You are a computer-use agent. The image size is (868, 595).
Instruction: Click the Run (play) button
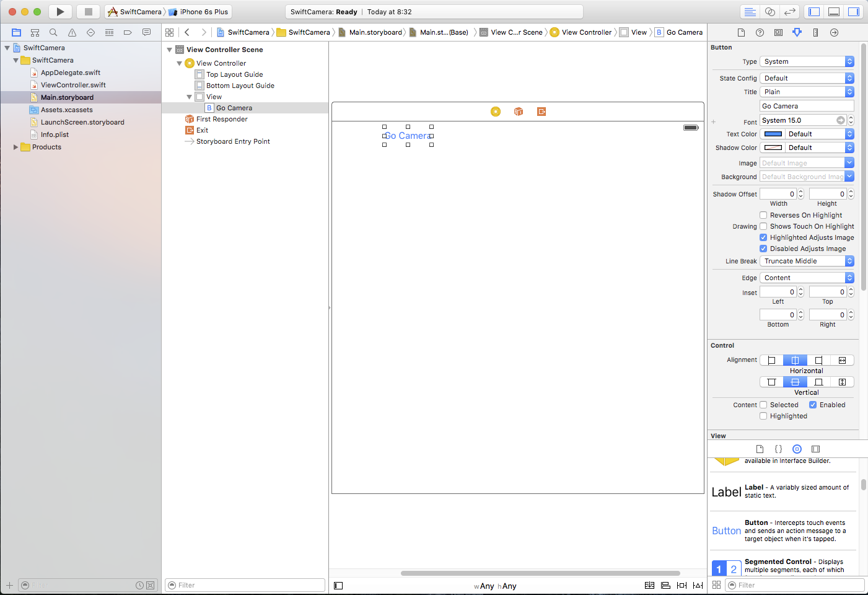[60, 12]
